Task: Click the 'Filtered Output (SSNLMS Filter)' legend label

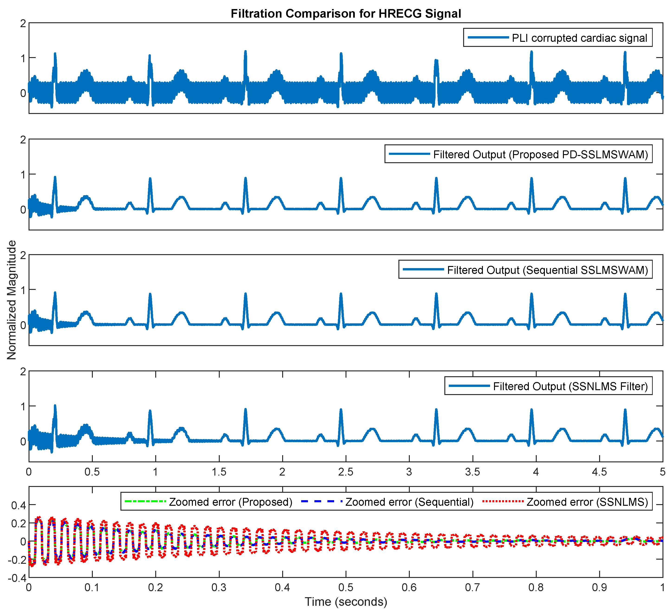Action: click(x=570, y=386)
